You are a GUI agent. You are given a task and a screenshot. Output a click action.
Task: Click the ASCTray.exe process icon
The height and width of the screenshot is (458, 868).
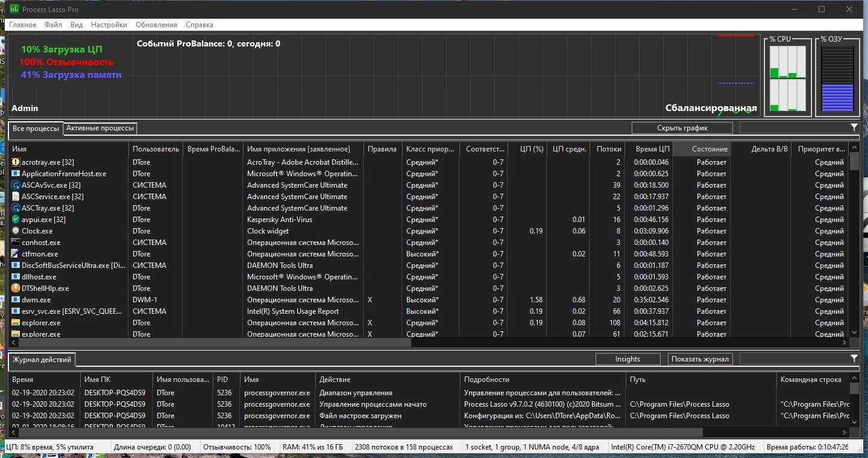pos(16,208)
